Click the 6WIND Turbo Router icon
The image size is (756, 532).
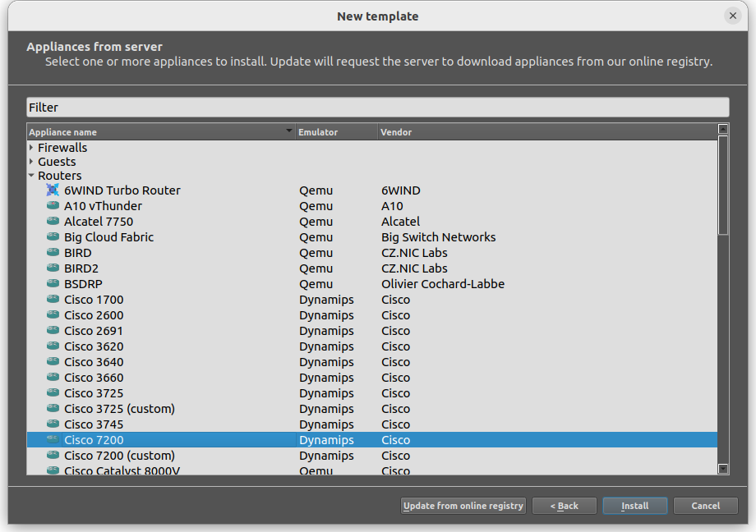tap(53, 190)
